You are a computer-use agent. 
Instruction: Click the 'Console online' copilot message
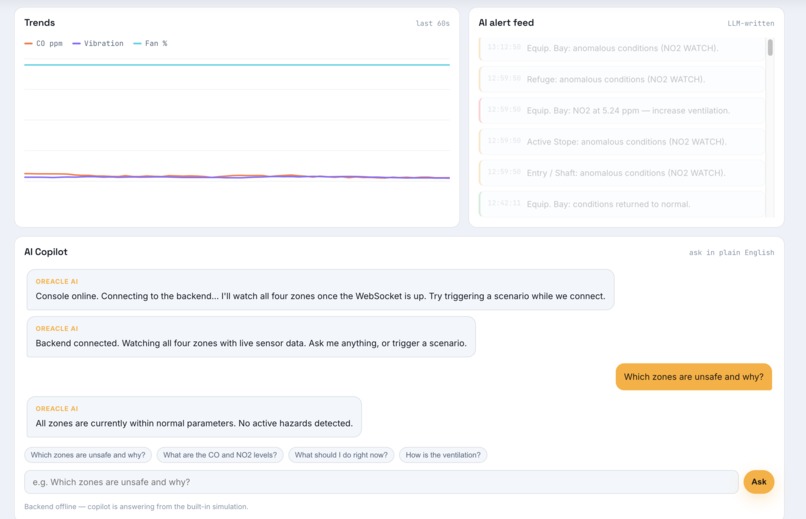[320, 289]
